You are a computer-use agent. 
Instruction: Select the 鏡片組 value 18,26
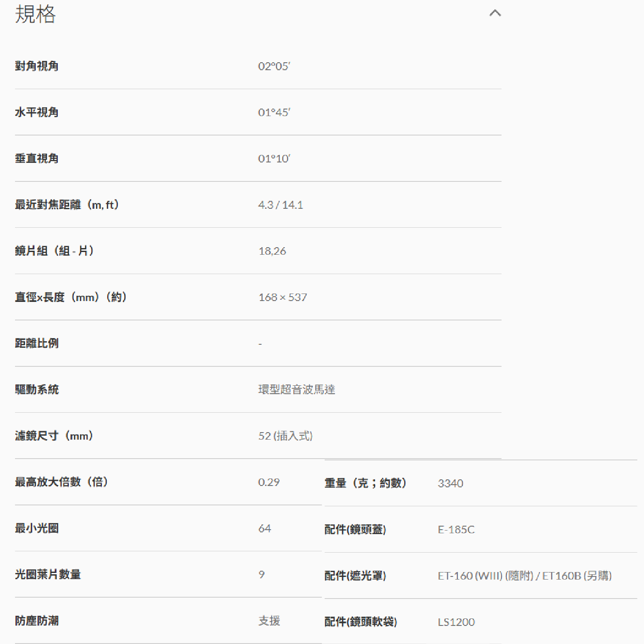[272, 251]
